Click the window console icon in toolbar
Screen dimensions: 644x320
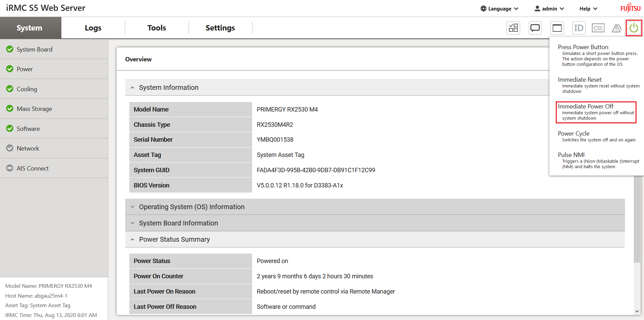[x=557, y=28]
